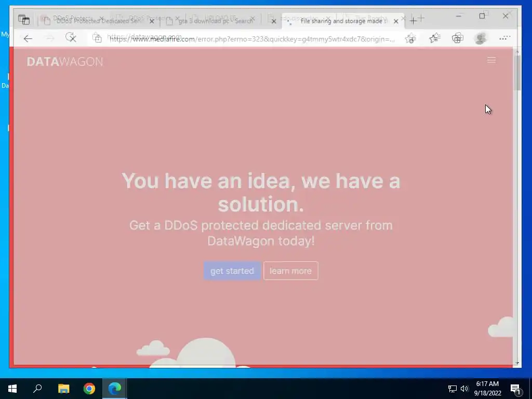Click the page vertical scrollbar thumb

point(517,73)
